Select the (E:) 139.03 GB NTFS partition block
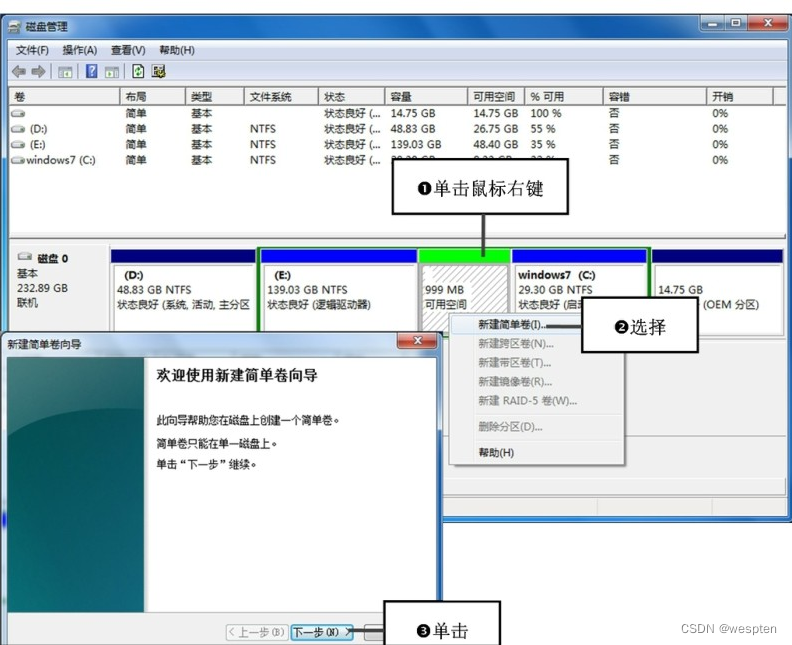Image resolution: width=792 pixels, height=645 pixels. point(338,290)
